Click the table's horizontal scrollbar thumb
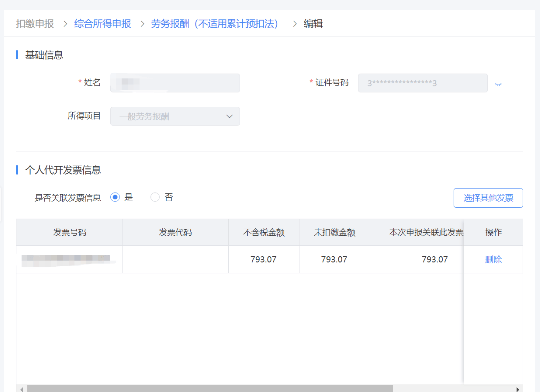 (210, 388)
